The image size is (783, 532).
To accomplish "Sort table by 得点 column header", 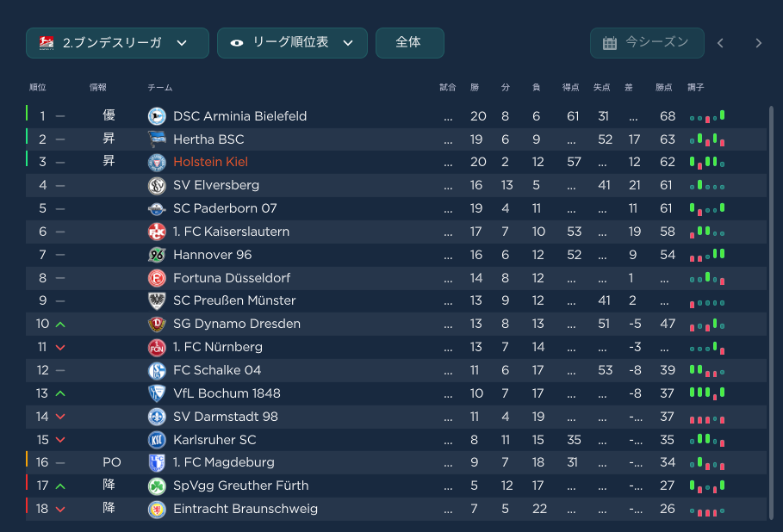I will pyautogui.click(x=570, y=88).
